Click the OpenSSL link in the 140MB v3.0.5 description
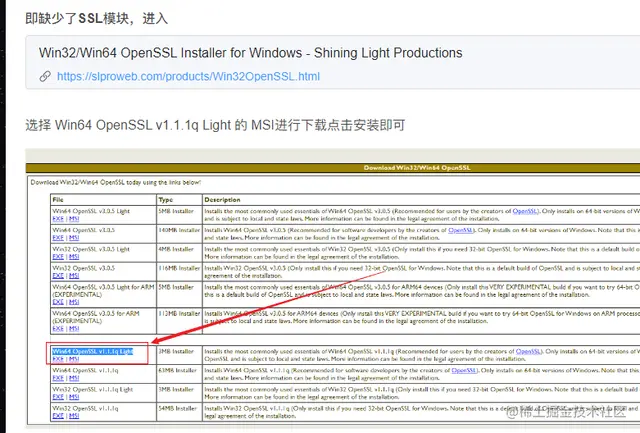 tap(460, 230)
